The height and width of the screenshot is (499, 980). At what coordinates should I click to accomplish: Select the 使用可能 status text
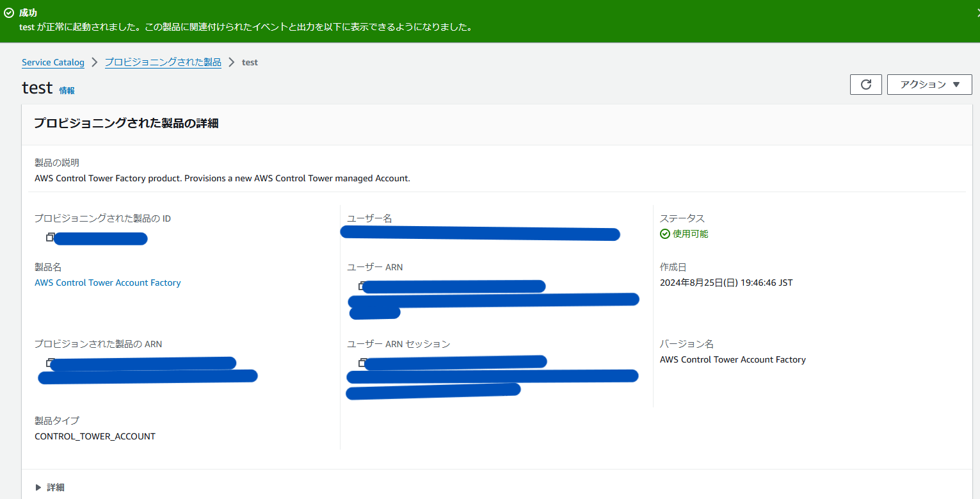pyautogui.click(x=691, y=234)
